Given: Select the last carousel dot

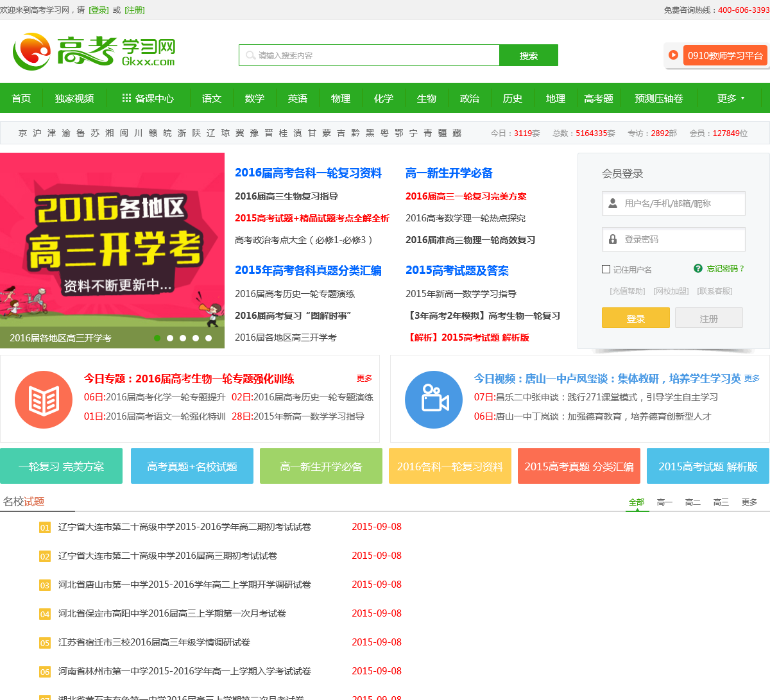Looking at the screenshot, I should [x=209, y=338].
